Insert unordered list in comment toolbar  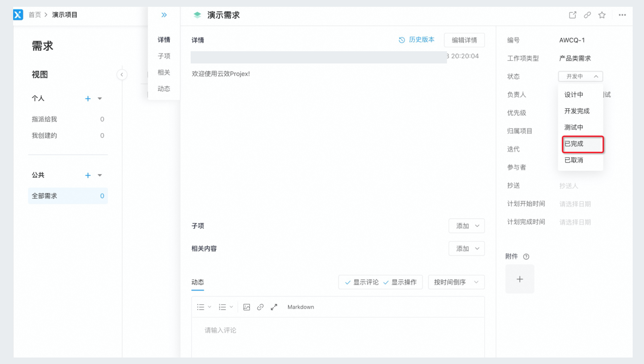(200, 307)
